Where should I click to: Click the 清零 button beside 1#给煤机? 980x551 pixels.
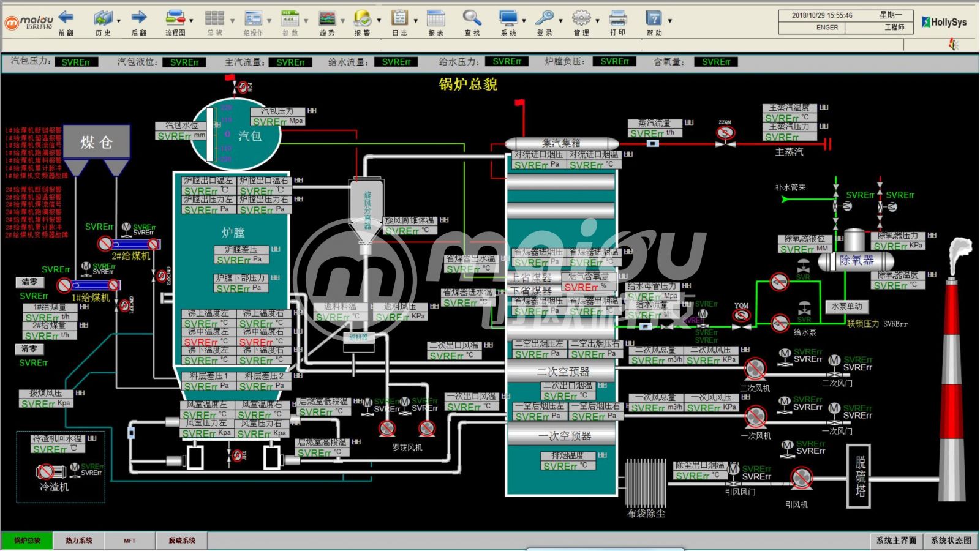(x=29, y=282)
